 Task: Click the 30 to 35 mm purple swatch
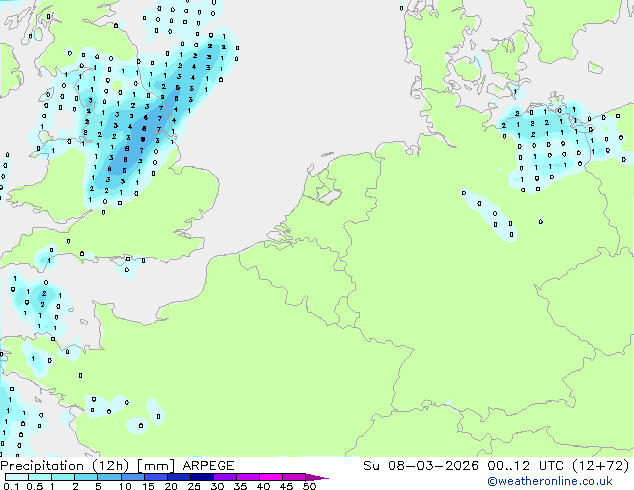point(224,477)
